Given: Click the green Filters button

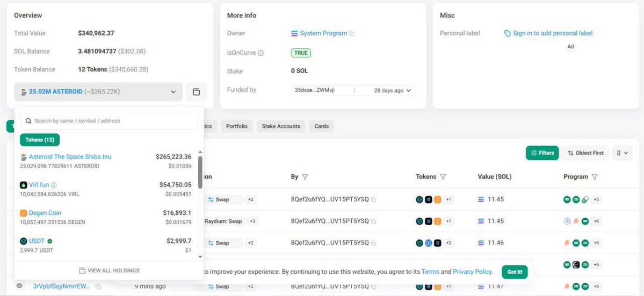Looking at the screenshot, I should point(542,153).
